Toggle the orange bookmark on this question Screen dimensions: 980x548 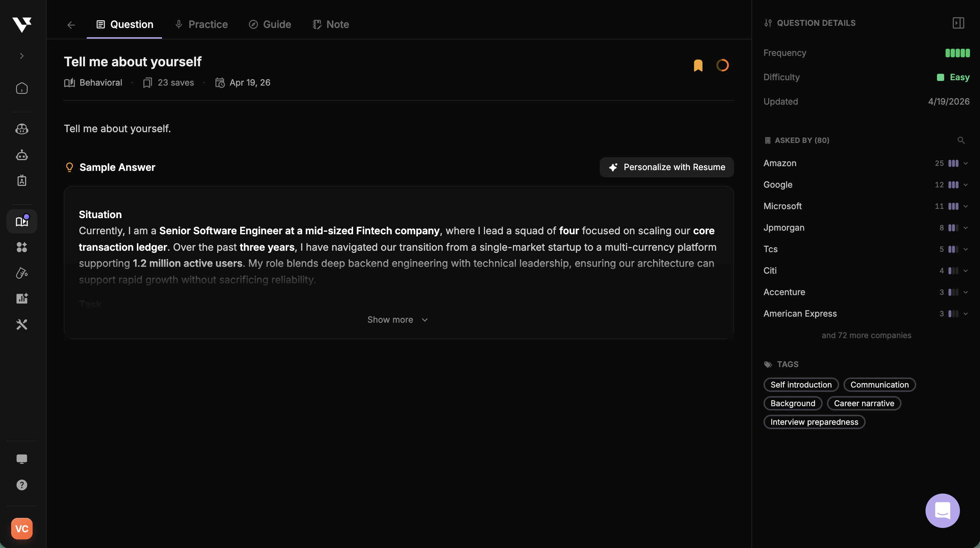click(698, 65)
